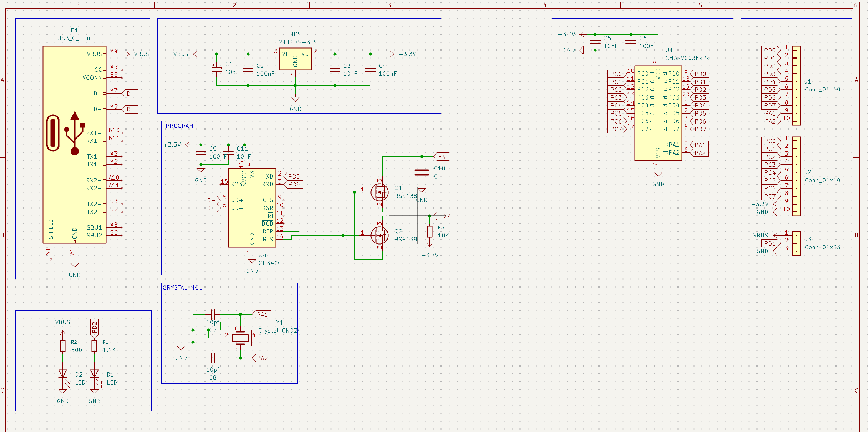Select the Q1 BSS138 MOSFET symbol

point(379,192)
